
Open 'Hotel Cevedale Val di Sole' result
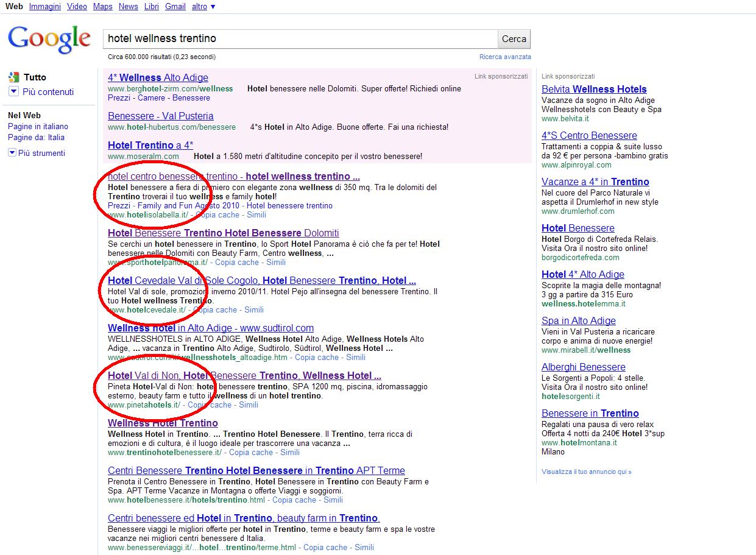coord(262,280)
